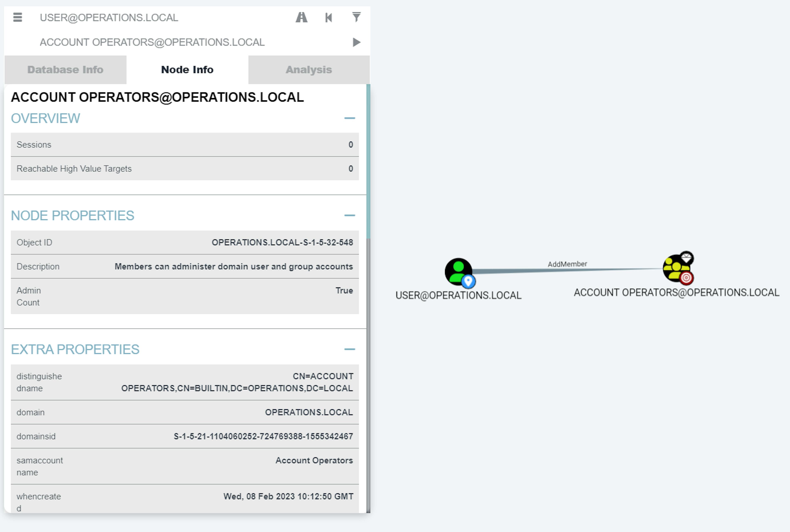Switch to the Database Info tab
The height and width of the screenshot is (532, 790).
pos(65,69)
